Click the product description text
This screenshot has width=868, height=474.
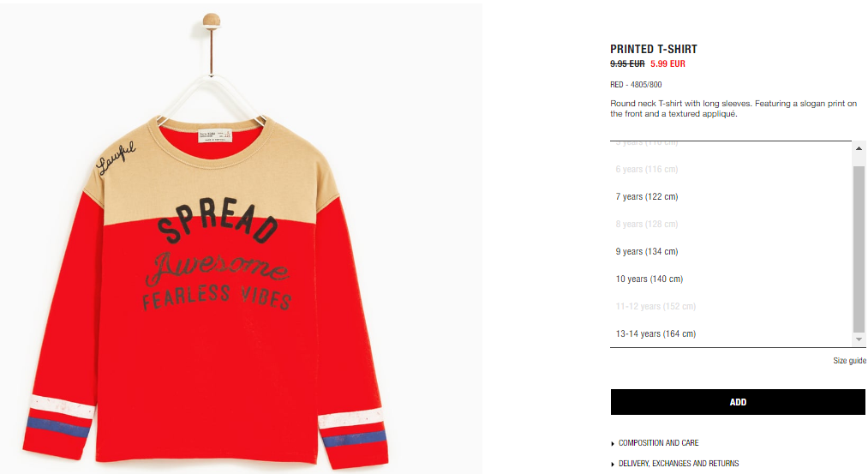(x=733, y=109)
